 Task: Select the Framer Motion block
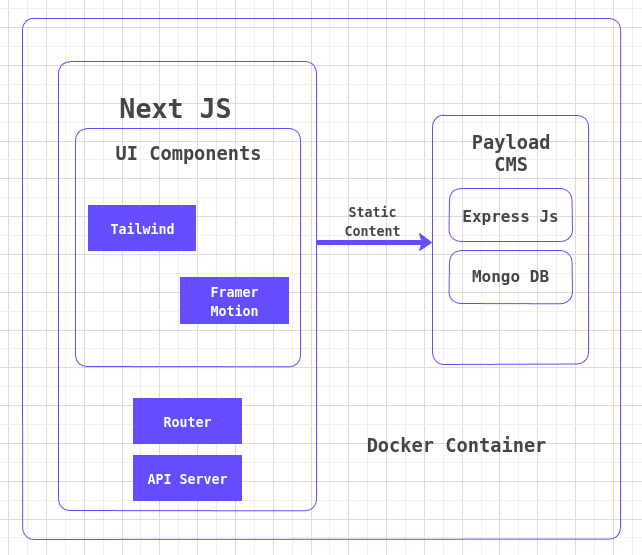coord(234,300)
